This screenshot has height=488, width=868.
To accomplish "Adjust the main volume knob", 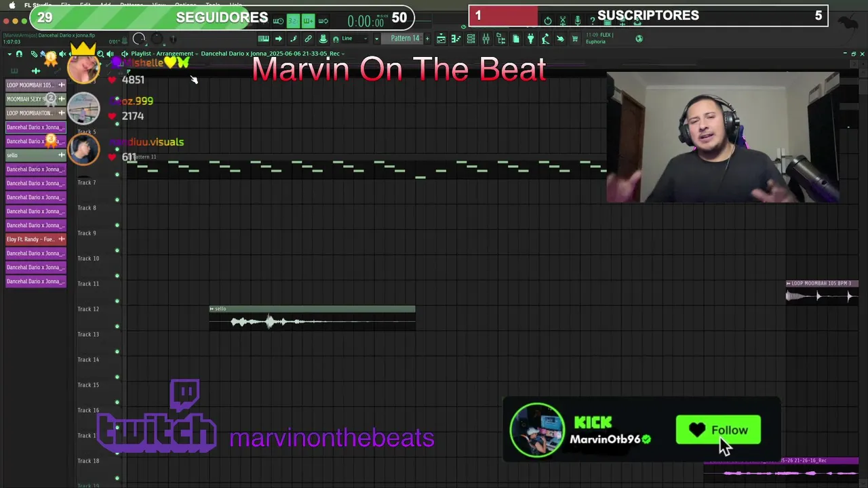I will pyautogui.click(x=139, y=39).
